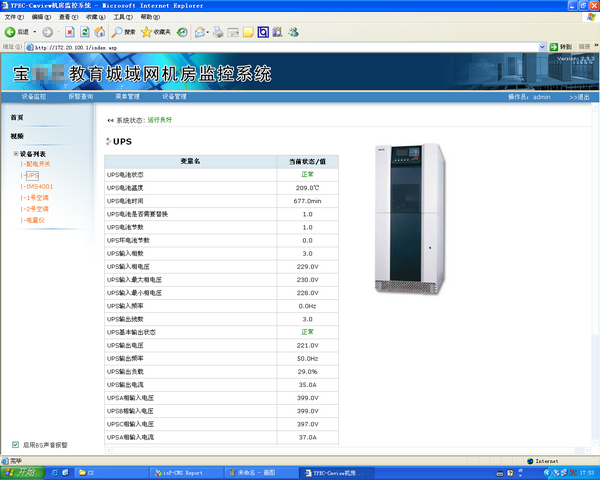Viewport: 600px width, 480px height.
Task: Collapse the 设备列表 tree node
Action: coord(16,153)
